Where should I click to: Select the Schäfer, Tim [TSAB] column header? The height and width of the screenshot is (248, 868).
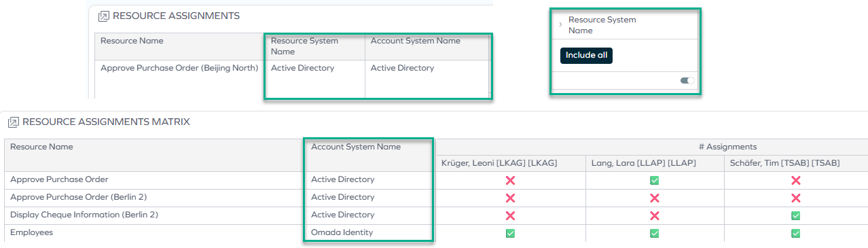785,163
